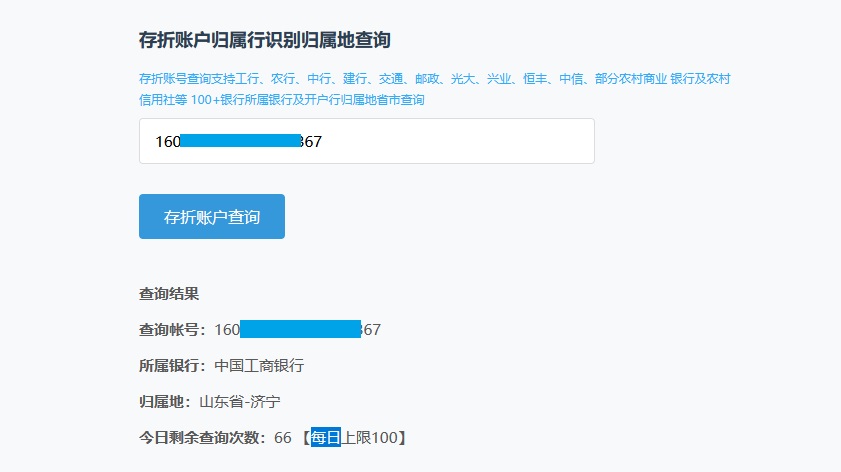
Task: Click the 上限100 limit text
Action: (x=371, y=438)
